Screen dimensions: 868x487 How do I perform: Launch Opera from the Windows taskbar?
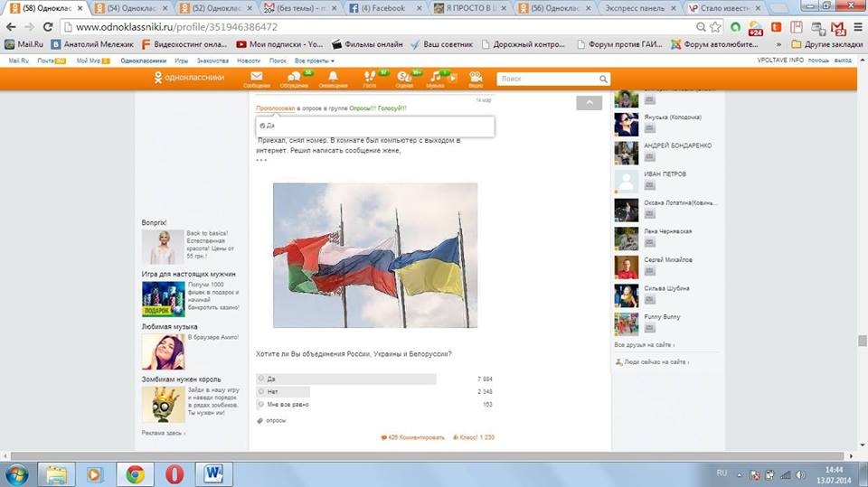point(175,473)
